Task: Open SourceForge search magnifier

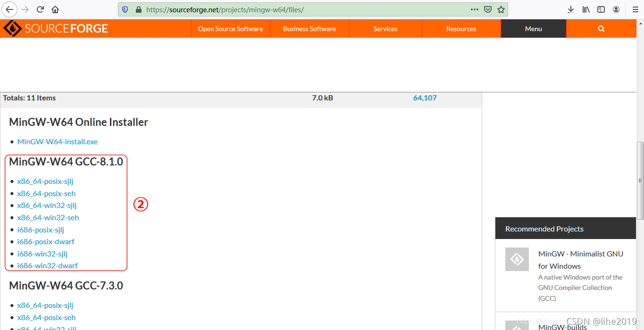Action: click(601, 29)
